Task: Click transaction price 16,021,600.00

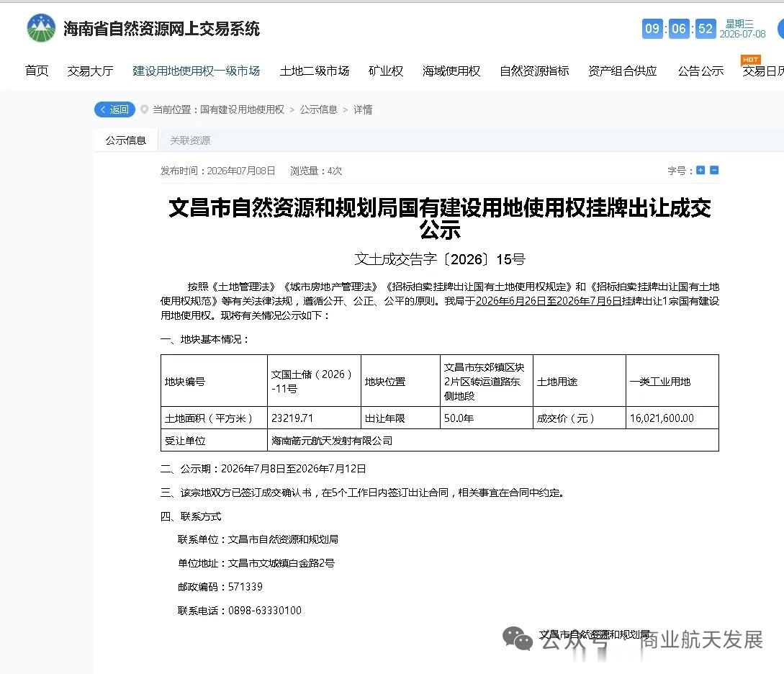Action: click(x=662, y=418)
